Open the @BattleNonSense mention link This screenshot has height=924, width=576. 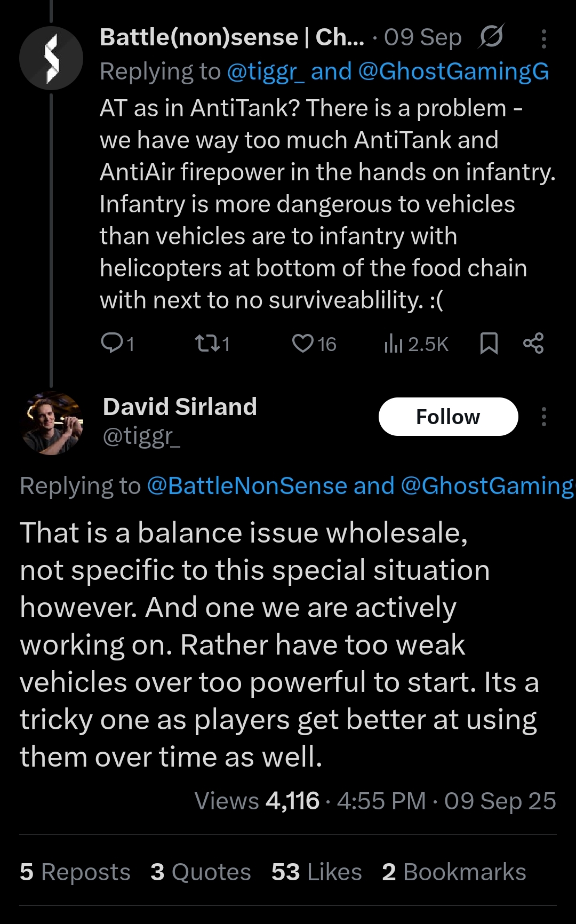click(x=247, y=486)
